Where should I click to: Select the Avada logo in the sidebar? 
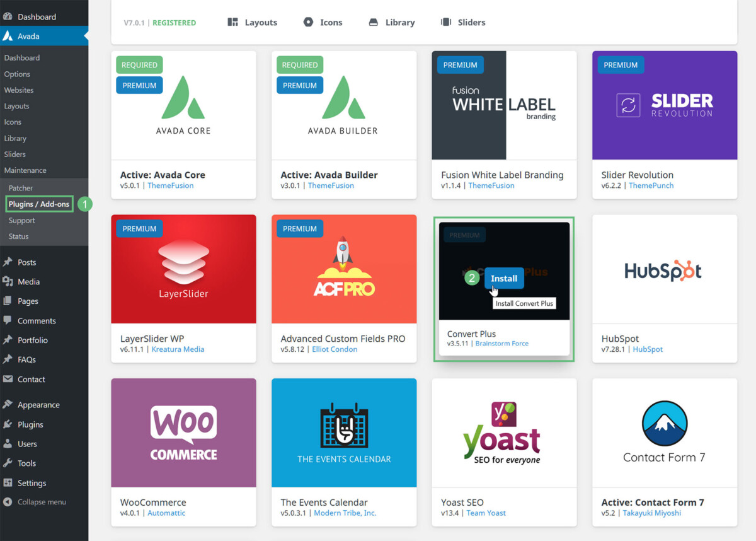[x=9, y=36]
